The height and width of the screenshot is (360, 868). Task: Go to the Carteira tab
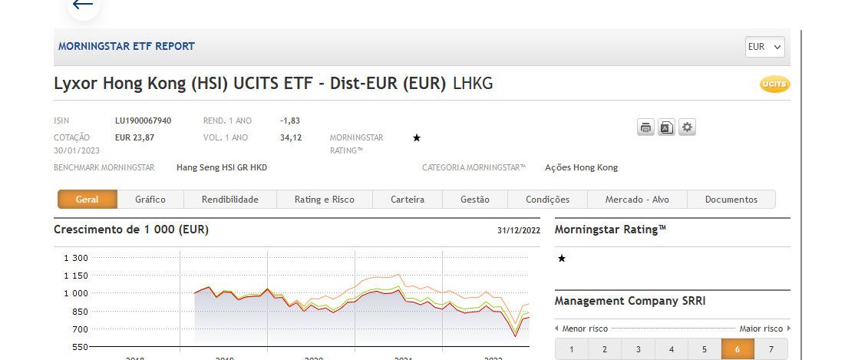pyautogui.click(x=408, y=200)
